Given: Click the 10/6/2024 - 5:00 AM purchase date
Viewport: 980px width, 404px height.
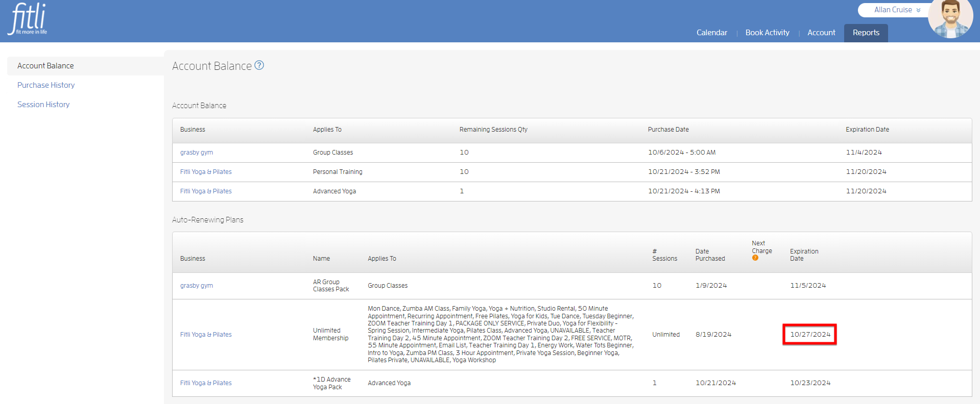Looking at the screenshot, I should click(x=682, y=153).
